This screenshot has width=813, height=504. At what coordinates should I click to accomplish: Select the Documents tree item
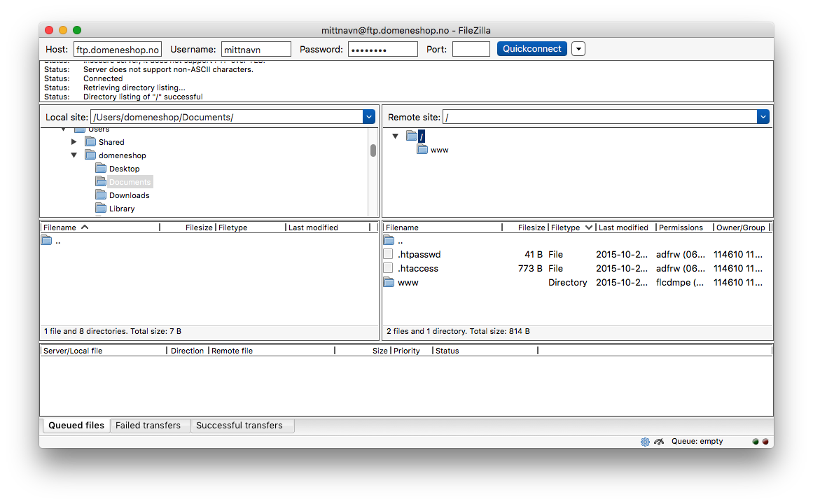[x=130, y=182]
